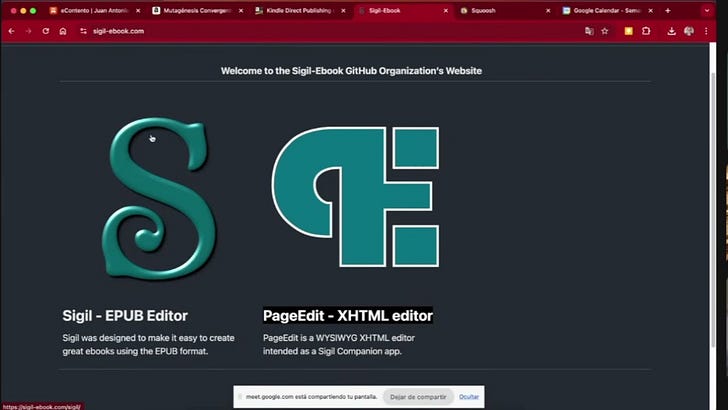Click the large Sigil S logo
728x410 pixels.
point(159,198)
